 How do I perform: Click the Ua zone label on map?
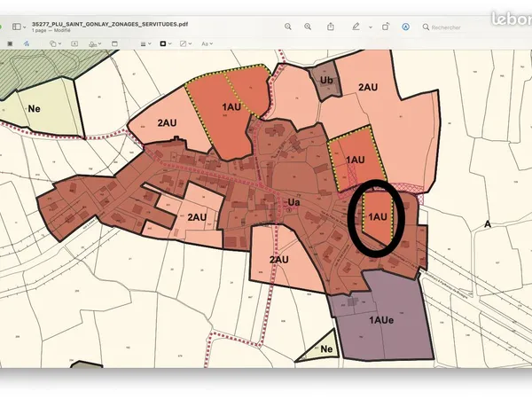[x=293, y=202]
